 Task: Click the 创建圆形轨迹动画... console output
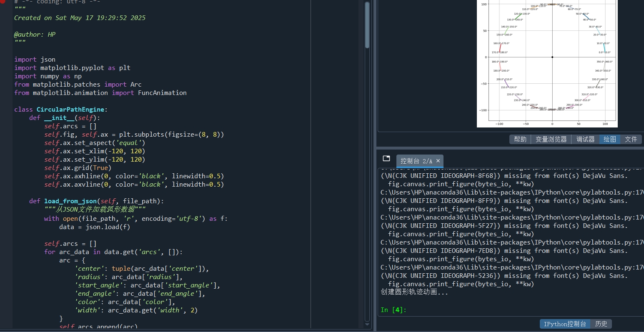pos(414,292)
